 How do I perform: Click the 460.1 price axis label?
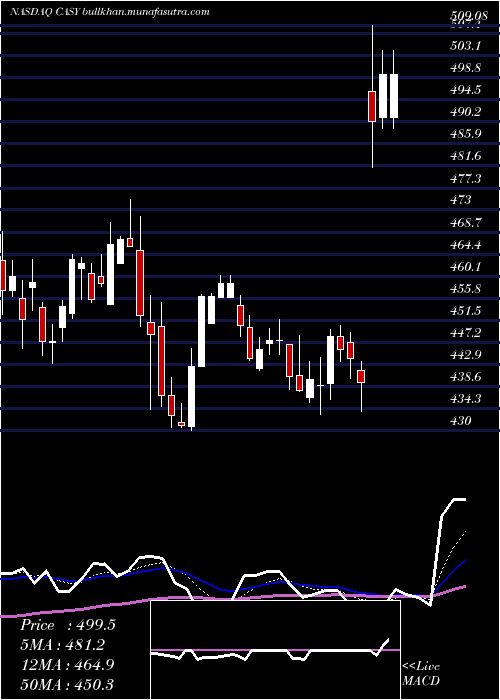[x=465, y=267]
